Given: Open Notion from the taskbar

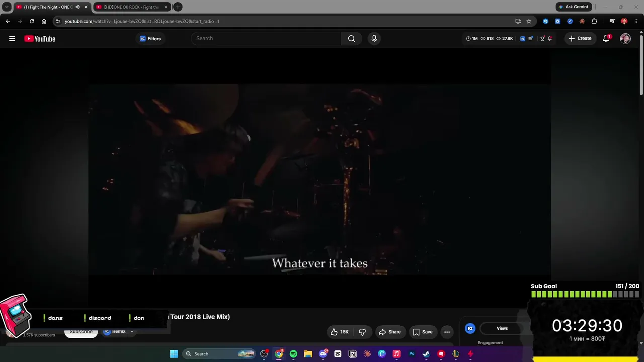Looking at the screenshot, I should click(353, 354).
